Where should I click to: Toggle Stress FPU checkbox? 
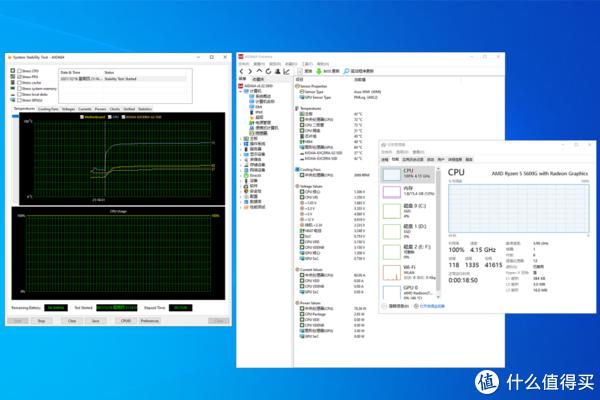point(19,77)
